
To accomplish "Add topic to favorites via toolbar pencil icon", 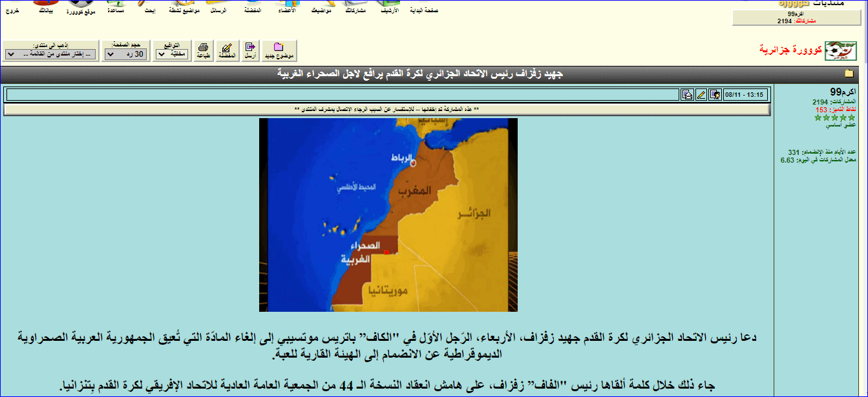I will (x=226, y=50).
